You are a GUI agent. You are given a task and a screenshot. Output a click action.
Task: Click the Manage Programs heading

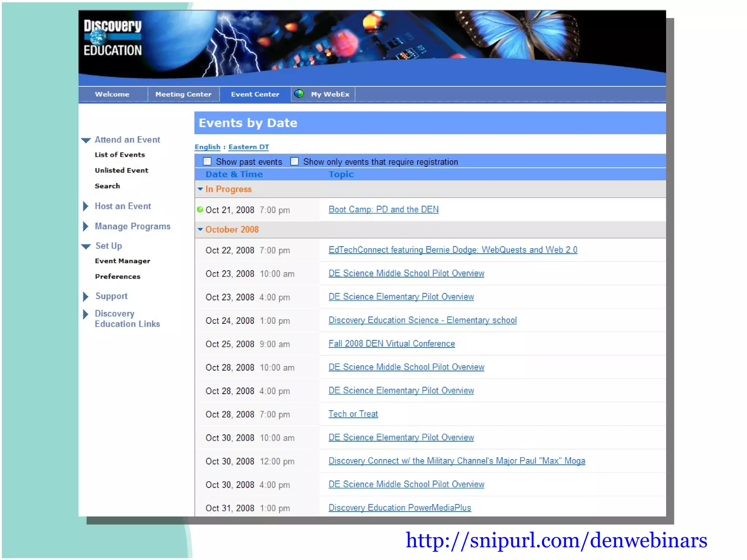tap(132, 226)
